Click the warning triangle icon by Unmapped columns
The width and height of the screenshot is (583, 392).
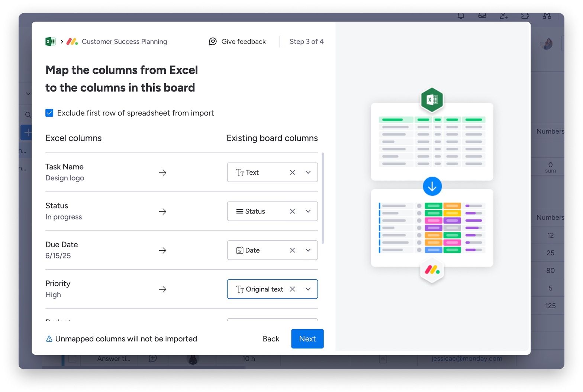(49, 339)
